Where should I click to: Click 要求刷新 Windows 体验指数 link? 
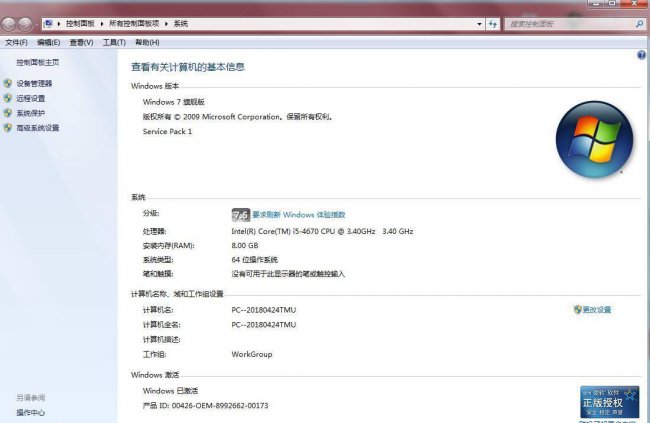point(299,215)
